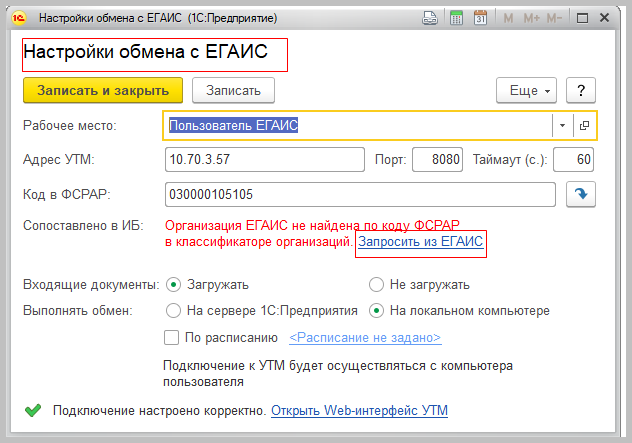Click the Записать button
Image resolution: width=632 pixels, height=443 pixels.
point(233,90)
